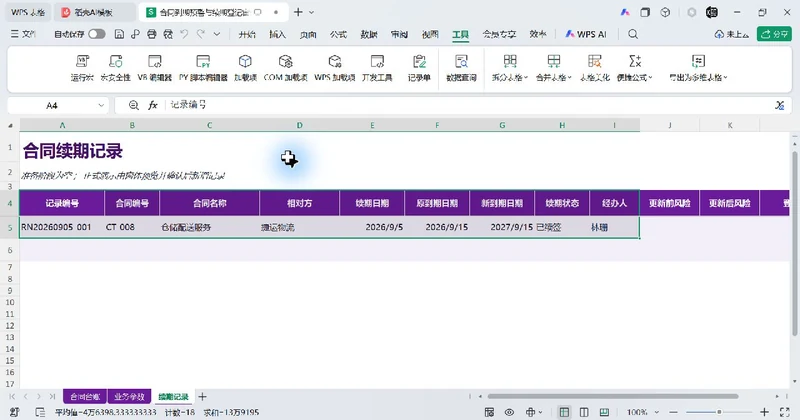The width and height of the screenshot is (800, 420).
Task: Open the Name Box dropdown arrow
Action: tap(101, 105)
